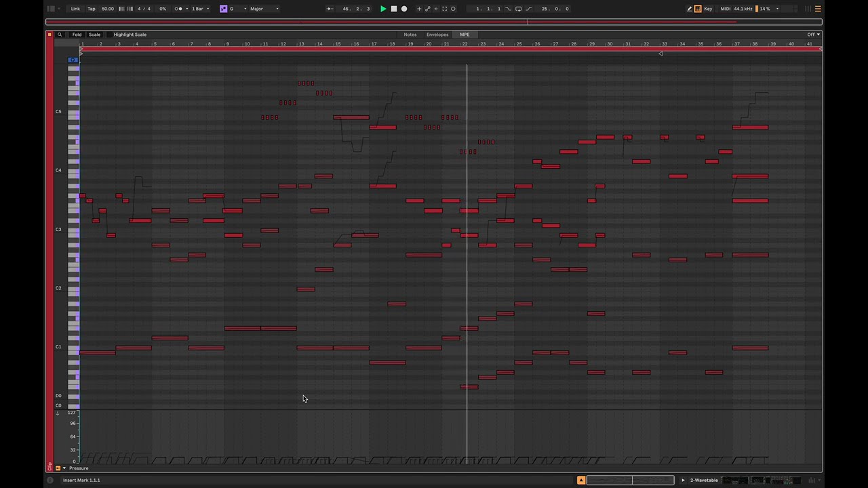Image resolution: width=868 pixels, height=488 pixels.
Task: Click the Session Record circle button
Action: [x=453, y=9]
